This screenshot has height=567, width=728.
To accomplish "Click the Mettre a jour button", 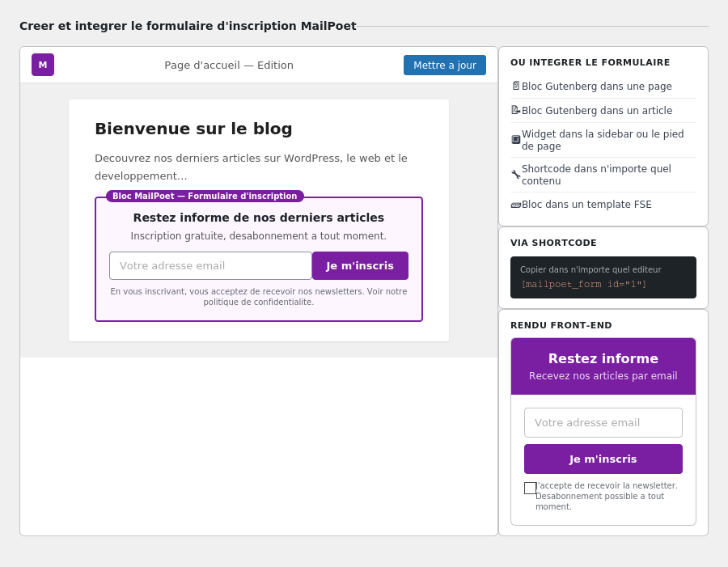I will [445, 65].
